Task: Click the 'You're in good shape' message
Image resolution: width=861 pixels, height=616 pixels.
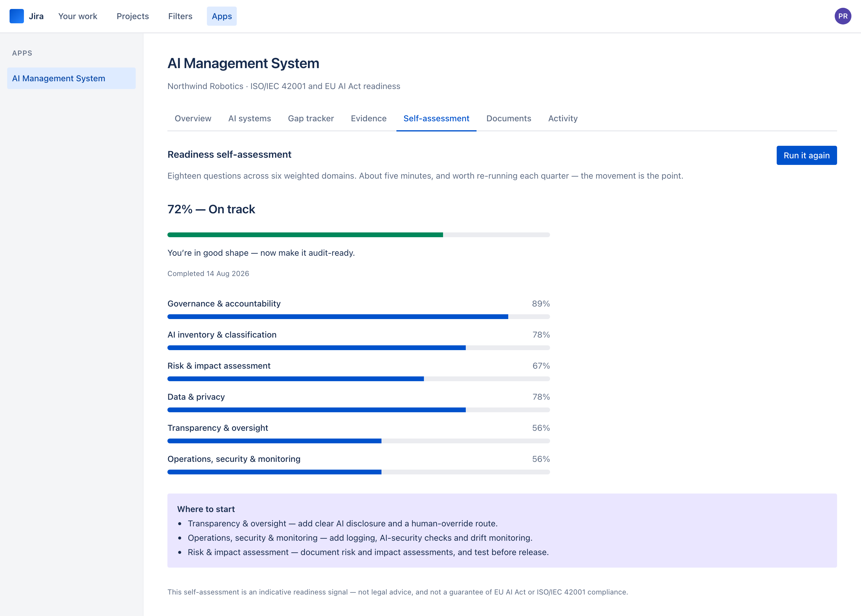Action: pyautogui.click(x=261, y=253)
